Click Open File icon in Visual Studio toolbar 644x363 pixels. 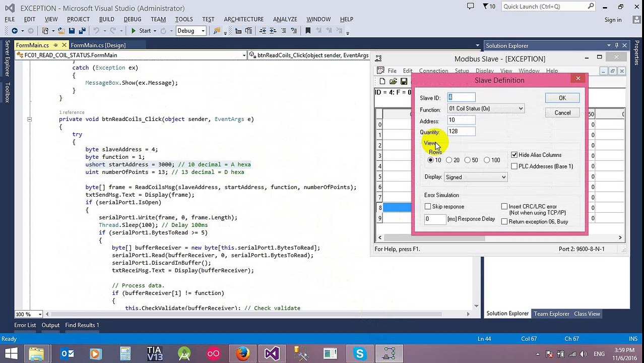click(60, 31)
